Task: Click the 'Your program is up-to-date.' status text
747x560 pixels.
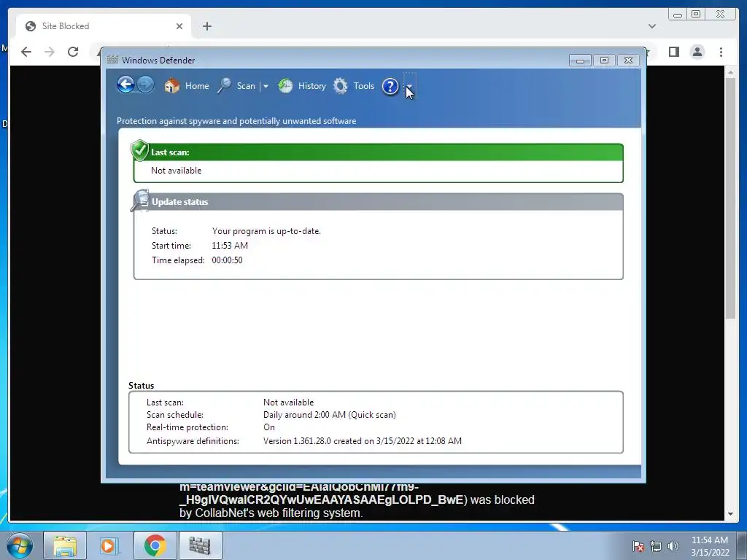Action: coord(266,231)
